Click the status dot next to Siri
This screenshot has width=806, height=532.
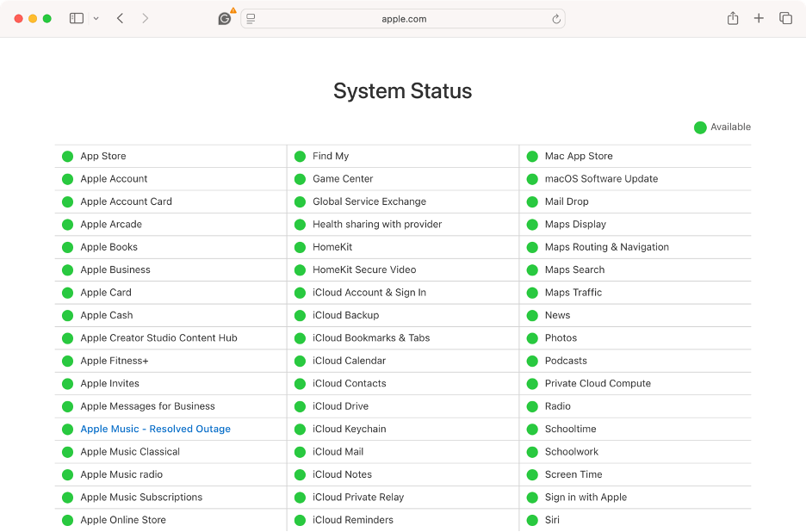532,520
